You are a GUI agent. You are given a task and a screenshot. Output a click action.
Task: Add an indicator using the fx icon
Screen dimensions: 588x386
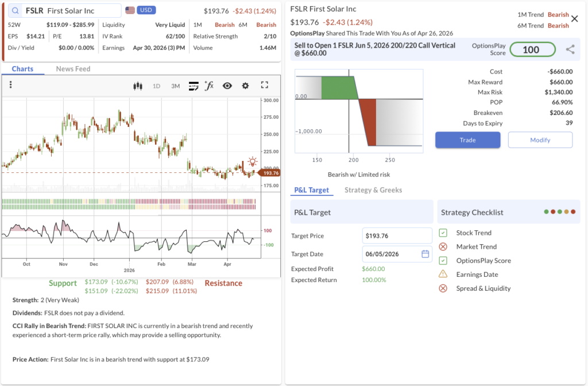209,86
